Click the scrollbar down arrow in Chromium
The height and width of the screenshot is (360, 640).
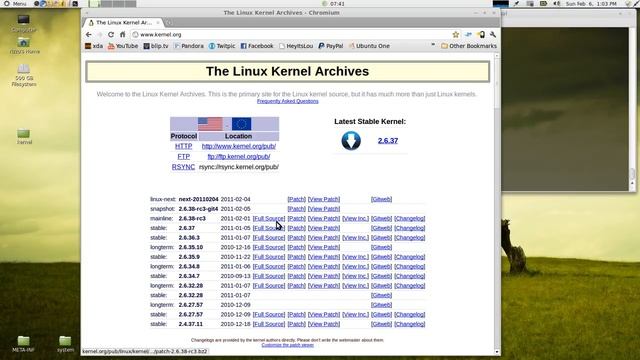coord(497,352)
